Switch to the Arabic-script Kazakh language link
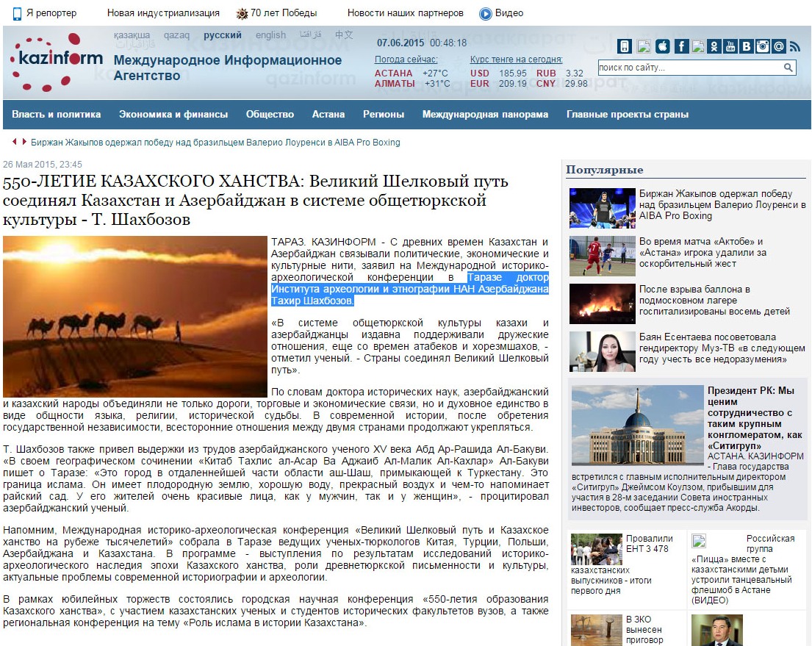 (x=311, y=35)
